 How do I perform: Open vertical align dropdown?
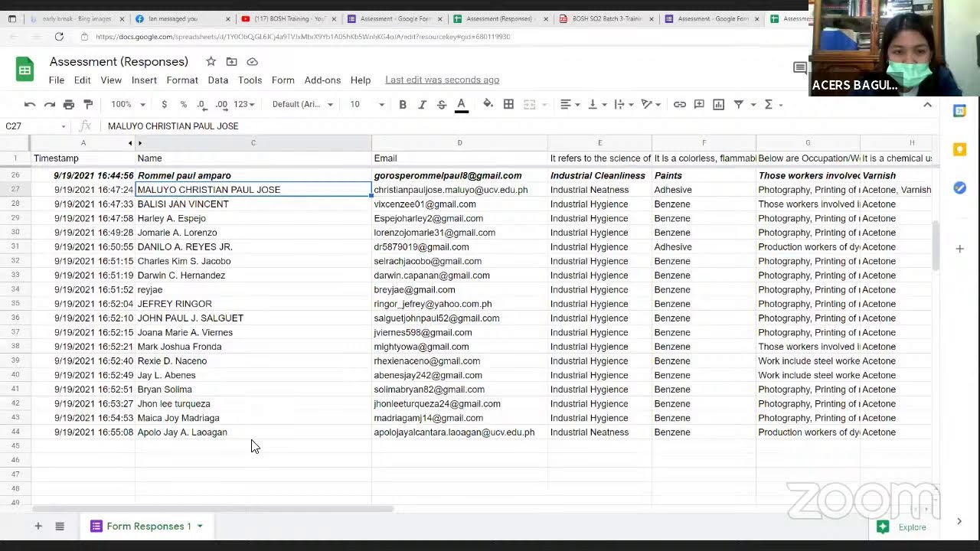[x=596, y=104]
